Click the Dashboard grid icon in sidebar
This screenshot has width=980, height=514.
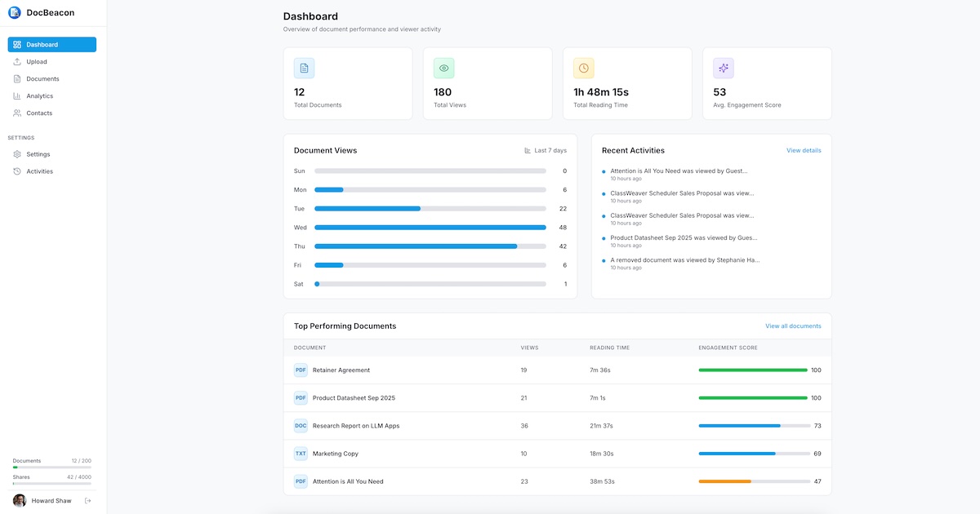tap(17, 45)
